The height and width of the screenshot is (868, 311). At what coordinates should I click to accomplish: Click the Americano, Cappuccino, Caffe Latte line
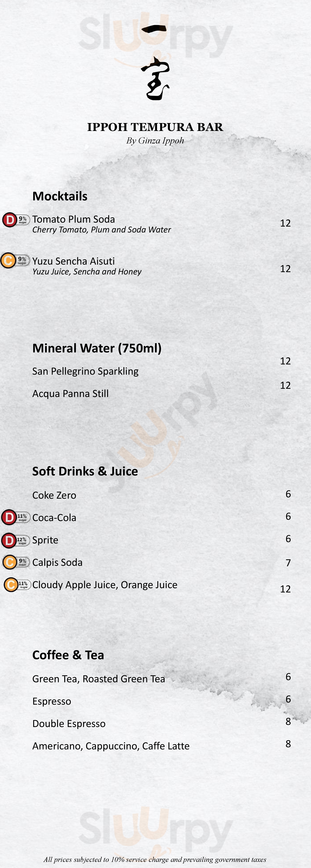click(x=111, y=746)
